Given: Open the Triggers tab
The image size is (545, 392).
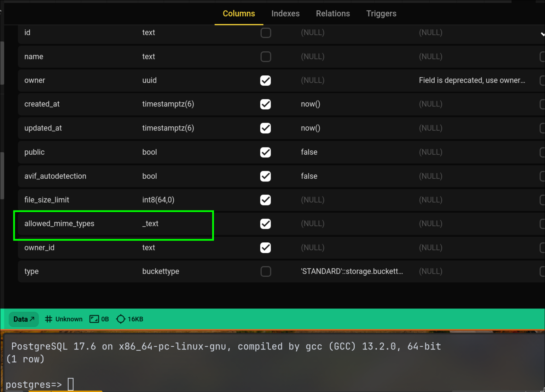Looking at the screenshot, I should 381,13.
